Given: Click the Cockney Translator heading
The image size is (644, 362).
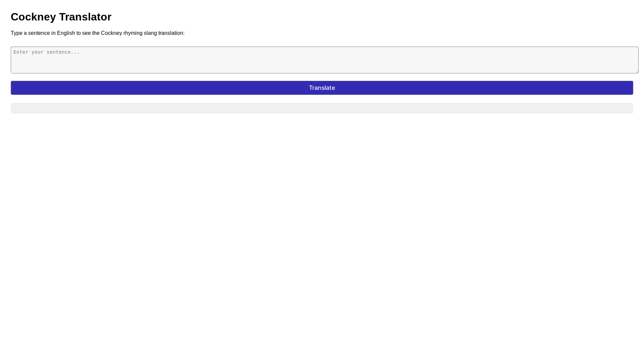Looking at the screenshot, I should coord(61,17).
